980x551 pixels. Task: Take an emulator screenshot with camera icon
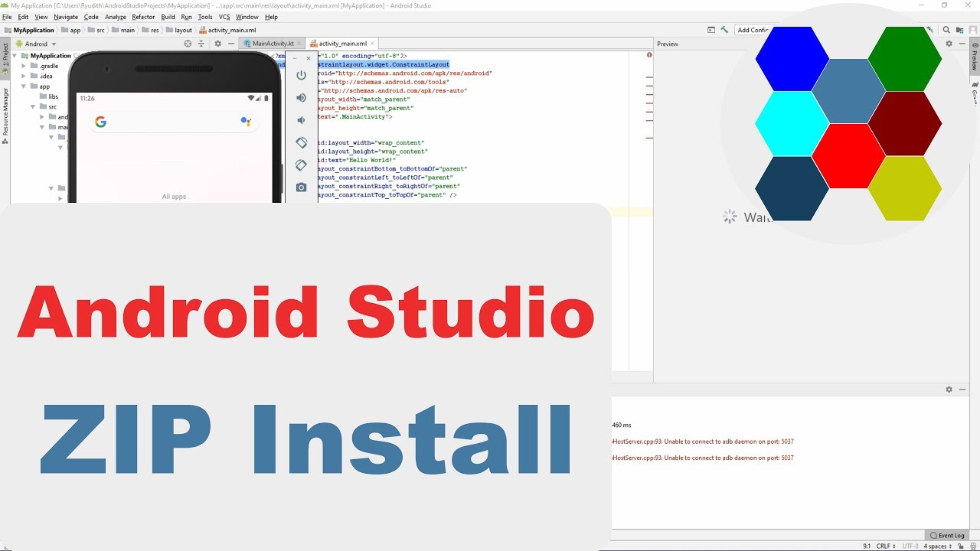(302, 187)
